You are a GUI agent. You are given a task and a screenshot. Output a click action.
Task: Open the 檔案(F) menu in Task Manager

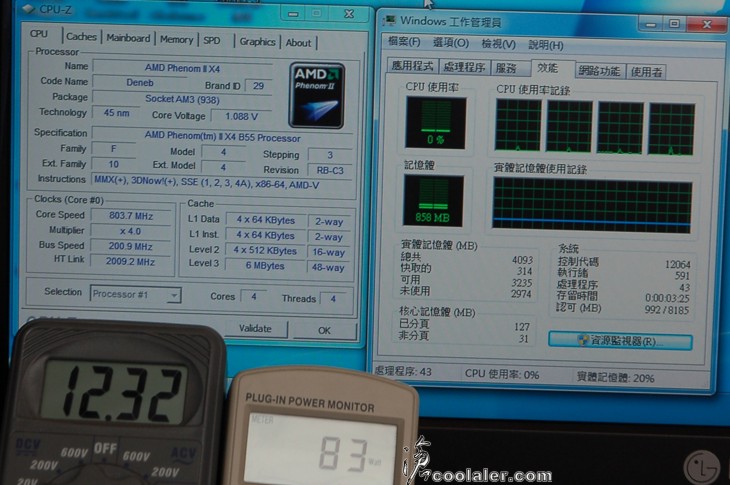(x=404, y=42)
